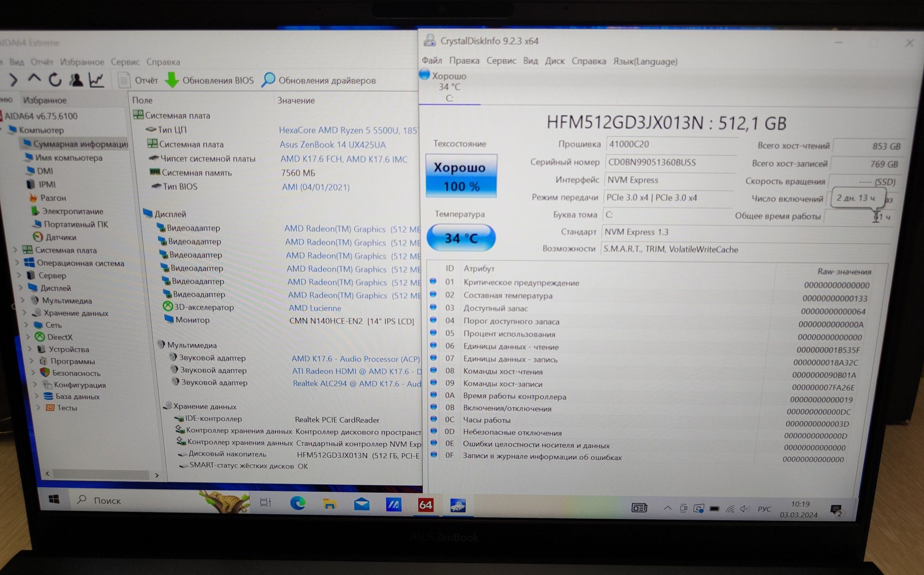Select Портативный ПК tree item
924x575 pixels.
[71, 224]
